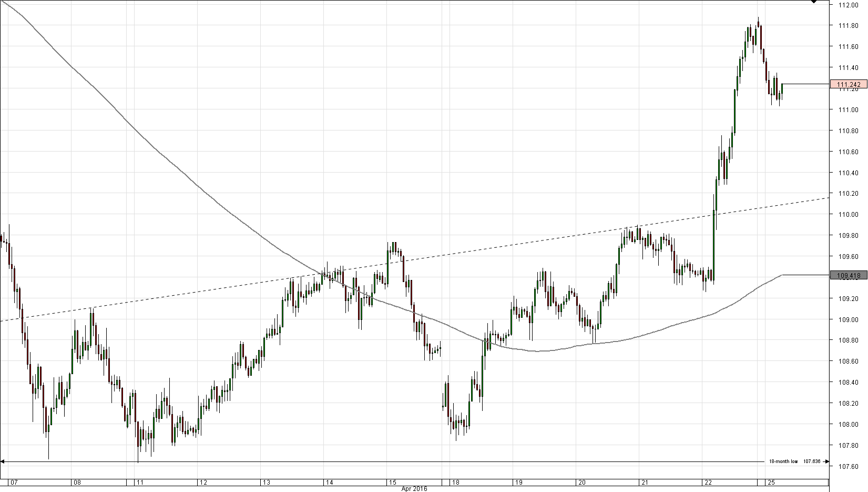Click the left arrowhead of the 18-month low line
The image size is (868, 492).
point(3,462)
